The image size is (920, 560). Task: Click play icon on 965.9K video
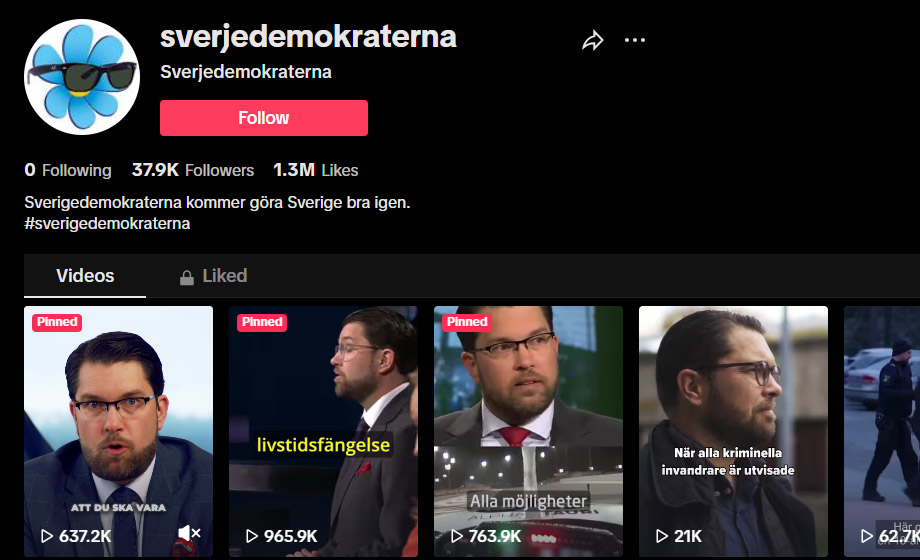[252, 536]
